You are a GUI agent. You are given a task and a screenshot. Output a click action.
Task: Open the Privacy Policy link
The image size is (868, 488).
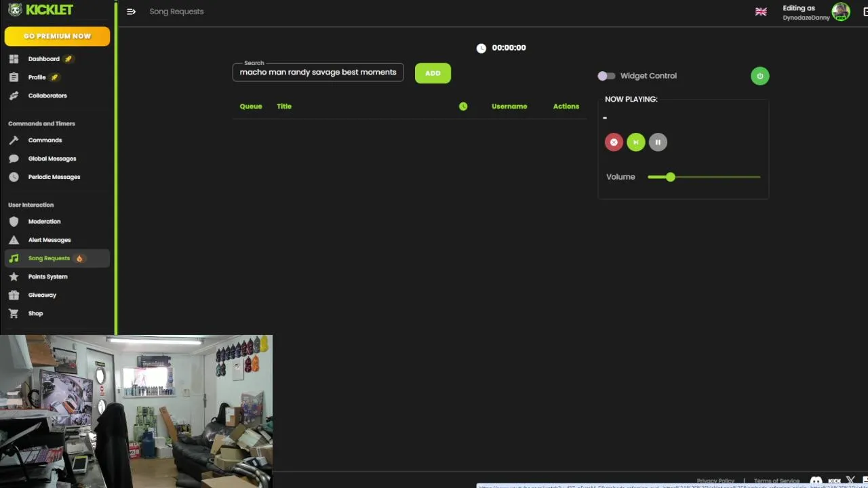(x=715, y=481)
